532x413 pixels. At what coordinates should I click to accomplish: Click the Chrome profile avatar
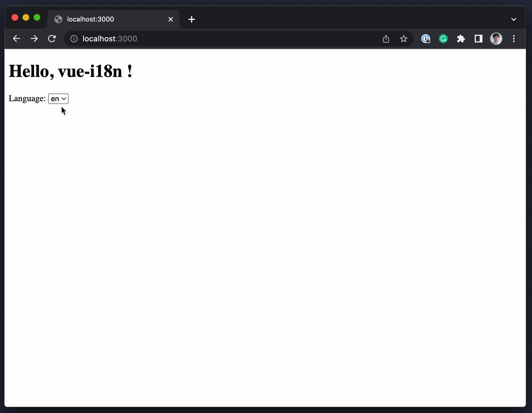[x=496, y=38]
